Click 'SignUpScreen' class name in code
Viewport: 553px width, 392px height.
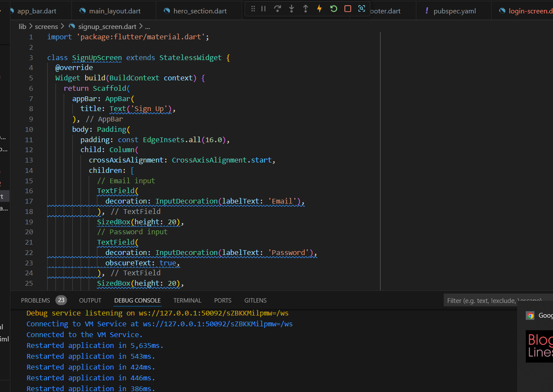click(x=97, y=58)
